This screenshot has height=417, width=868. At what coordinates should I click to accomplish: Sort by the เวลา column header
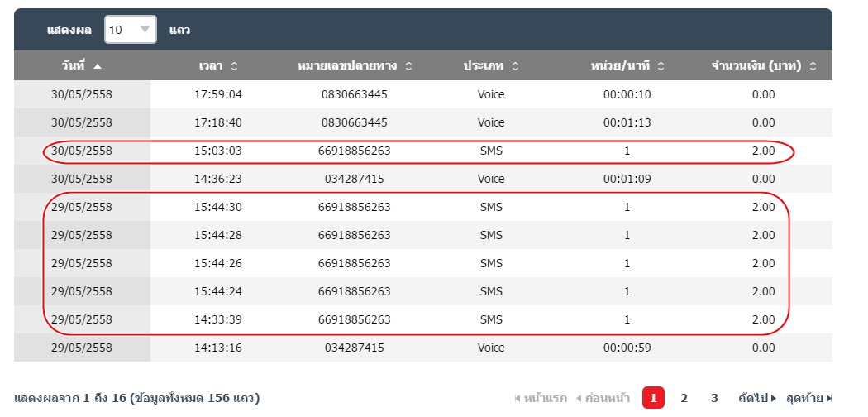coord(218,66)
